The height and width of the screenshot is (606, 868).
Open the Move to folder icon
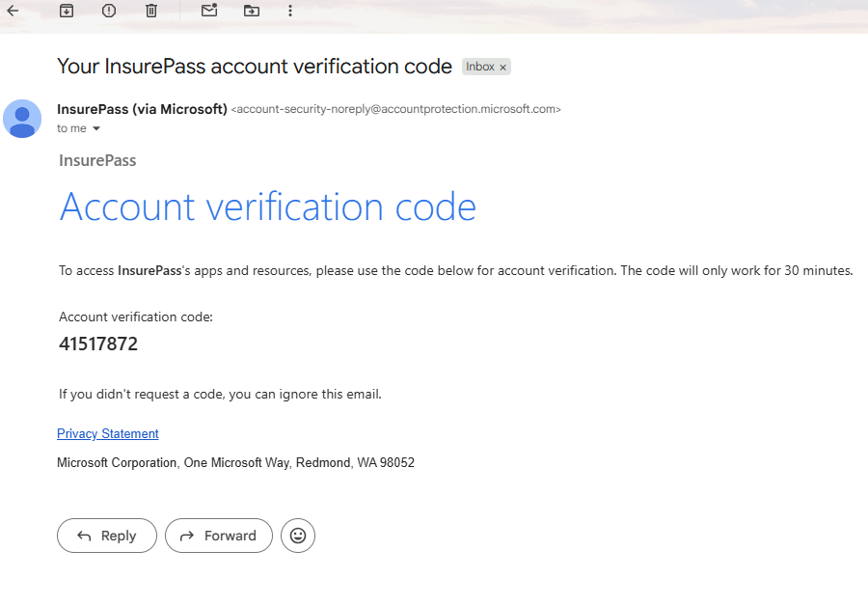252,11
